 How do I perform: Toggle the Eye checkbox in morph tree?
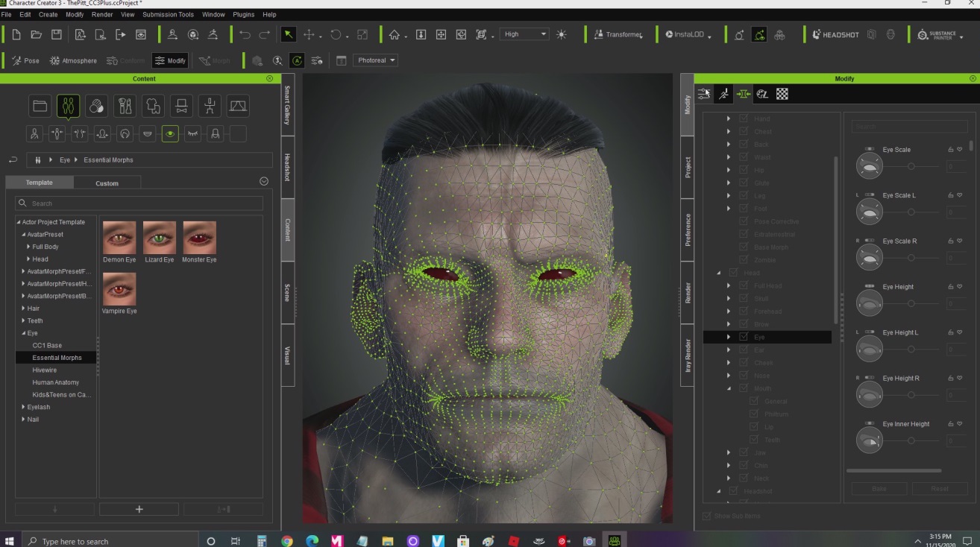pyautogui.click(x=744, y=337)
